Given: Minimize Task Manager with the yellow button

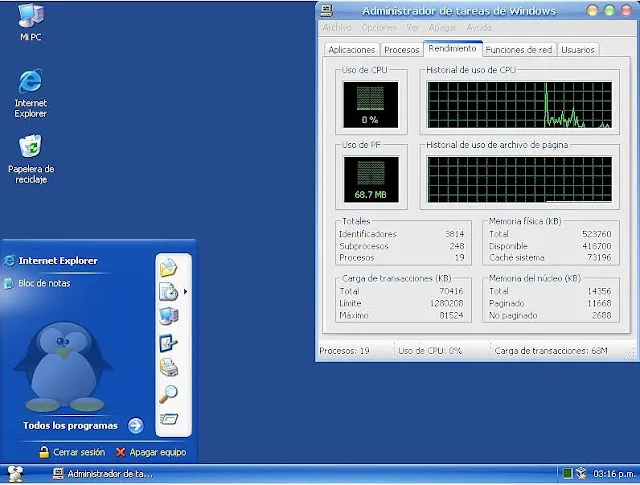Looking at the screenshot, I should tap(592, 11).
